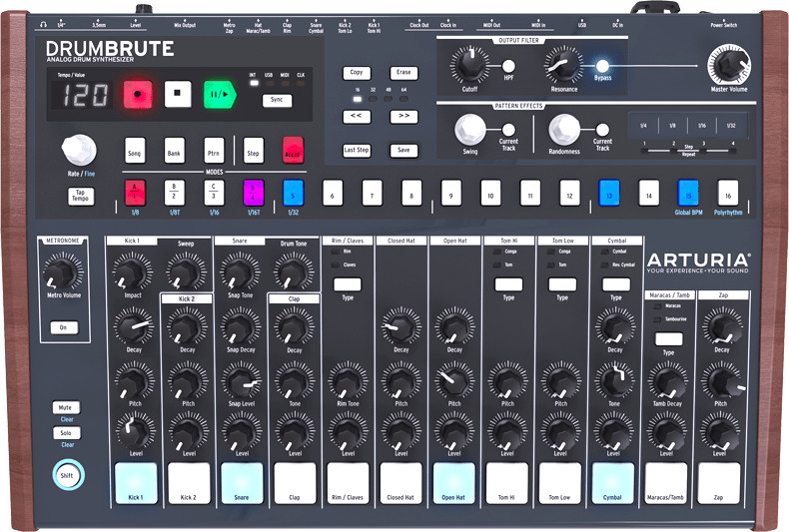The image size is (789, 532).
Task: Select Song mode button
Action: (x=135, y=151)
